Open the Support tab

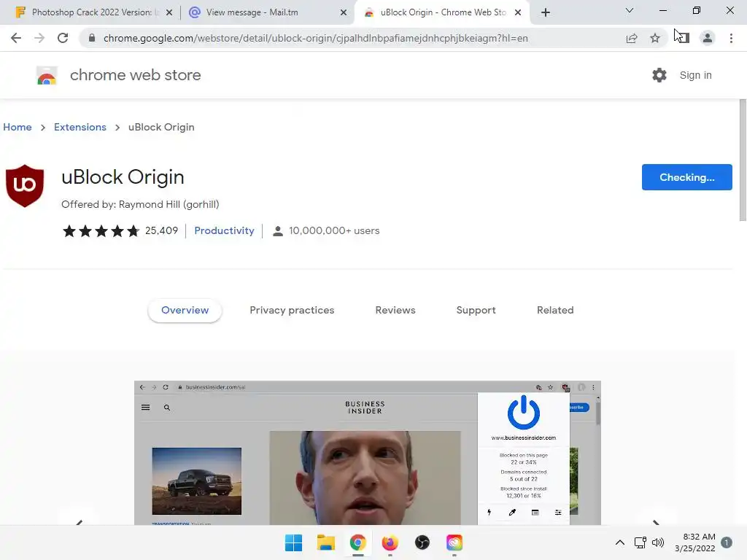coord(476,310)
